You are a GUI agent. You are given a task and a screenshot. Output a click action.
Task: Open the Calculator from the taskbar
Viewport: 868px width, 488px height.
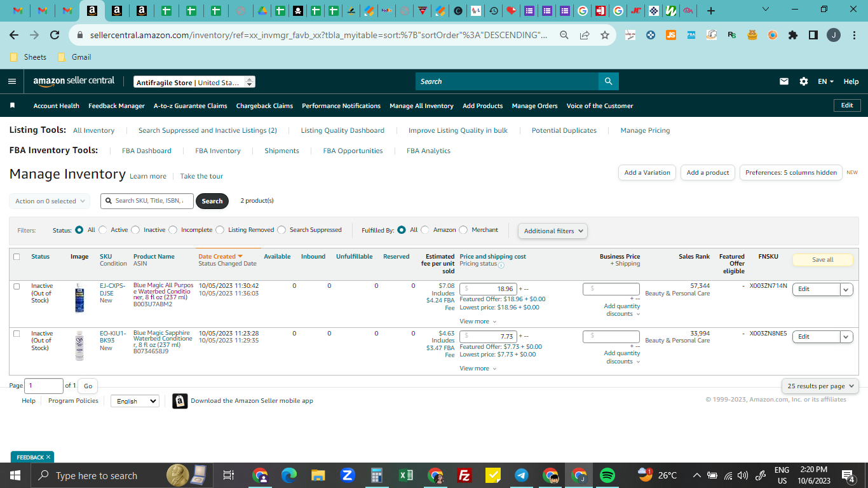coord(376,475)
